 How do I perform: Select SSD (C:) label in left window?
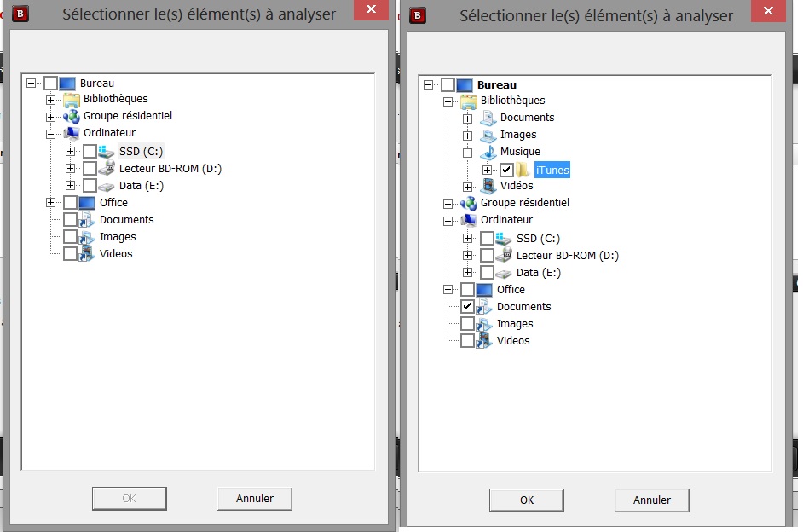coord(141,152)
